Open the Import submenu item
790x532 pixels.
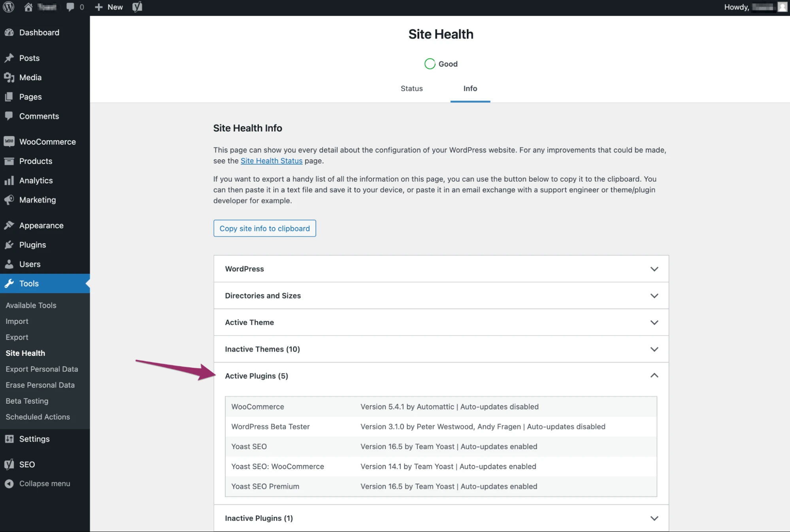tap(17, 321)
